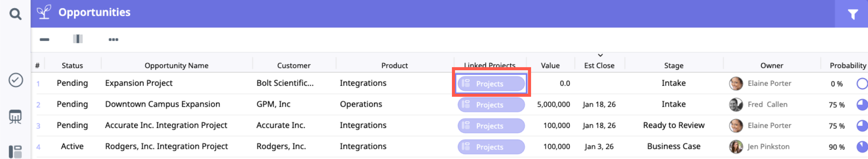Sort by the Opportunity Name column header
The height and width of the screenshot is (159, 868).
coord(176,66)
